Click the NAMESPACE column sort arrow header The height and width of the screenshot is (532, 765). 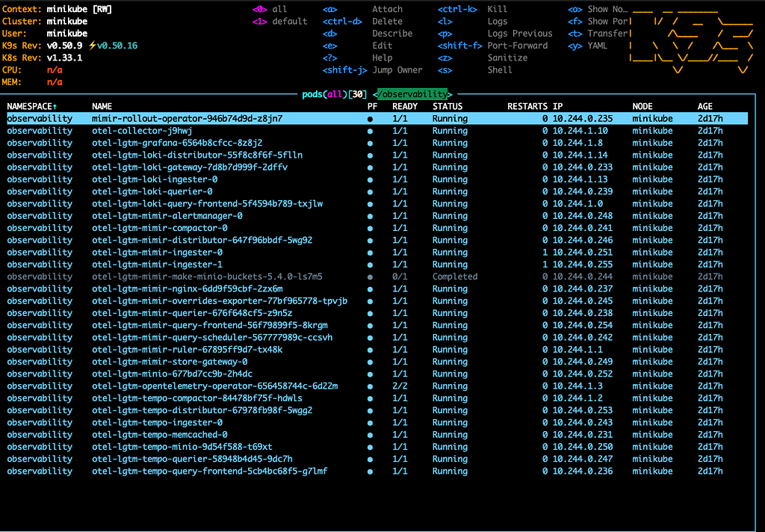33,106
